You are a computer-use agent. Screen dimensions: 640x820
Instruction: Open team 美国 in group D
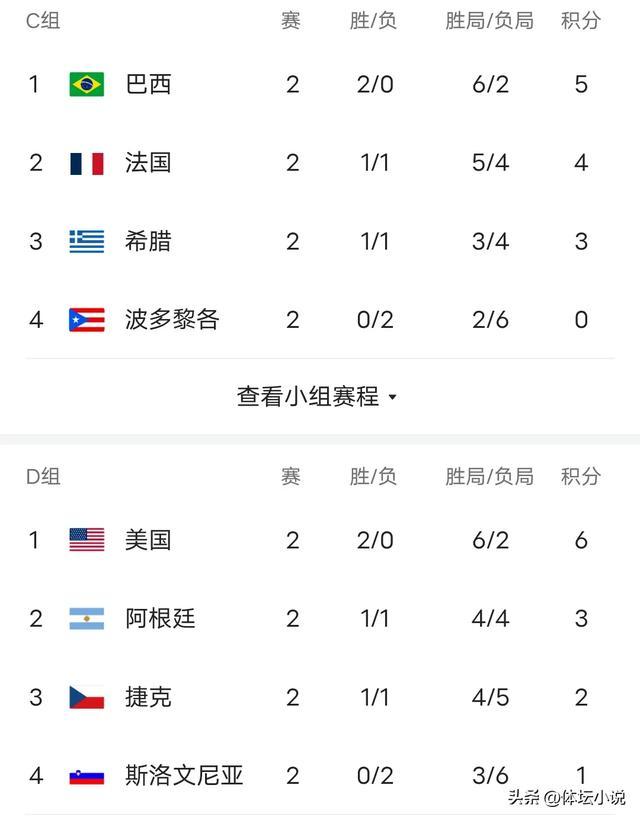pyautogui.click(x=148, y=540)
